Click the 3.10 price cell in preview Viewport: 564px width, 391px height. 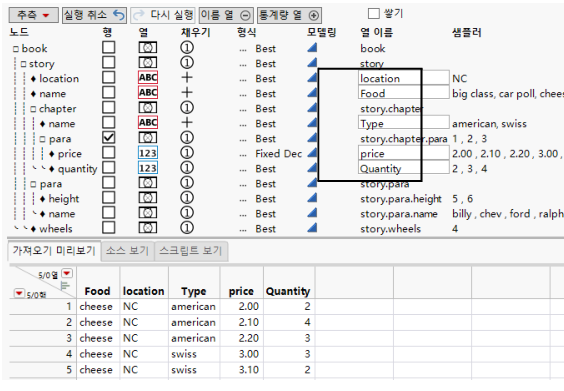[x=249, y=369]
